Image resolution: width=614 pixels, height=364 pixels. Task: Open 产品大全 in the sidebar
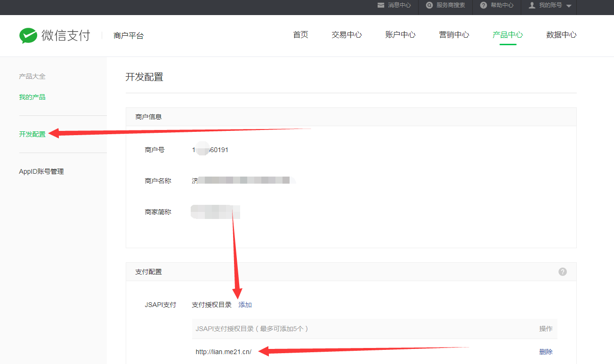click(x=32, y=76)
